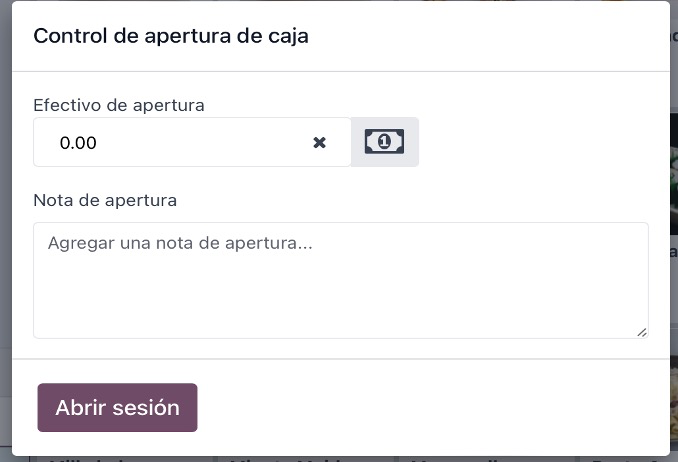Viewport: 678px width, 462px height.
Task: Click the Agregar una nota de apertura placeholder
Action: click(180, 243)
